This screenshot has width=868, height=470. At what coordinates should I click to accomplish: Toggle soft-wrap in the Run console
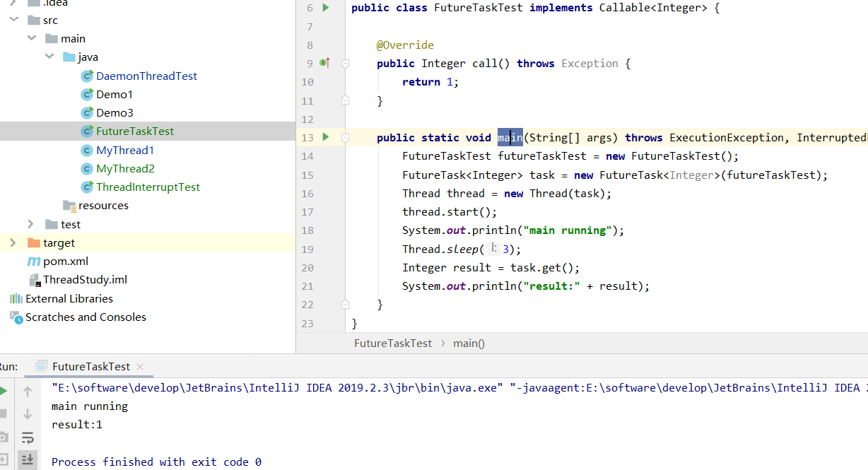28,437
